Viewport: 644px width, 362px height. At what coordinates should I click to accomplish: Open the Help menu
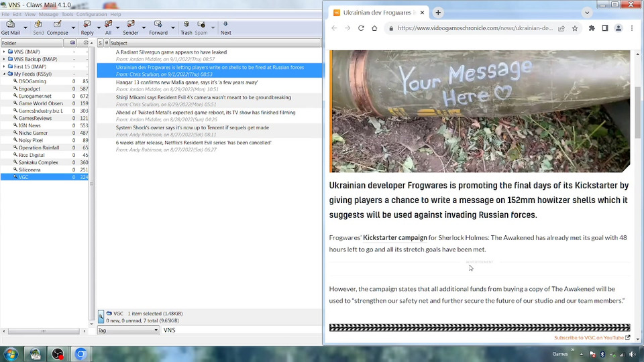point(115,14)
